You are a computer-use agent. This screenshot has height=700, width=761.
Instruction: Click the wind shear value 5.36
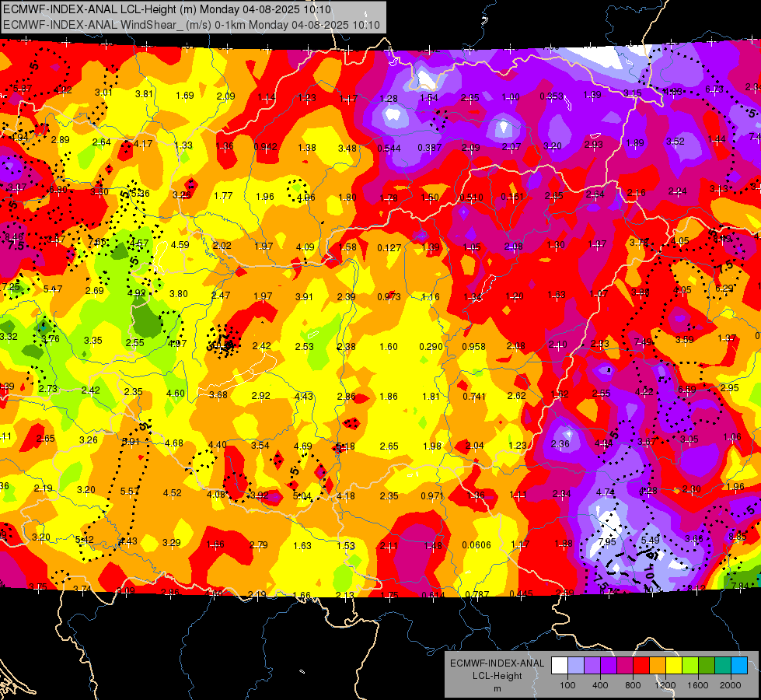(140, 194)
